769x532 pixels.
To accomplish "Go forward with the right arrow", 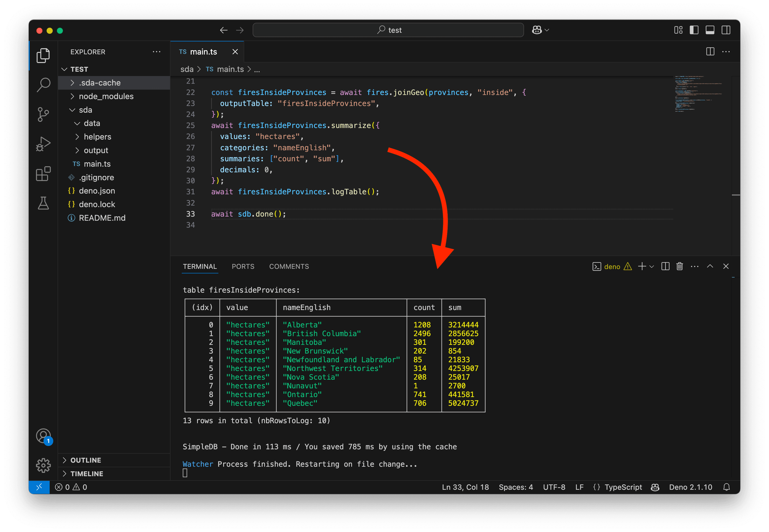I will (240, 30).
